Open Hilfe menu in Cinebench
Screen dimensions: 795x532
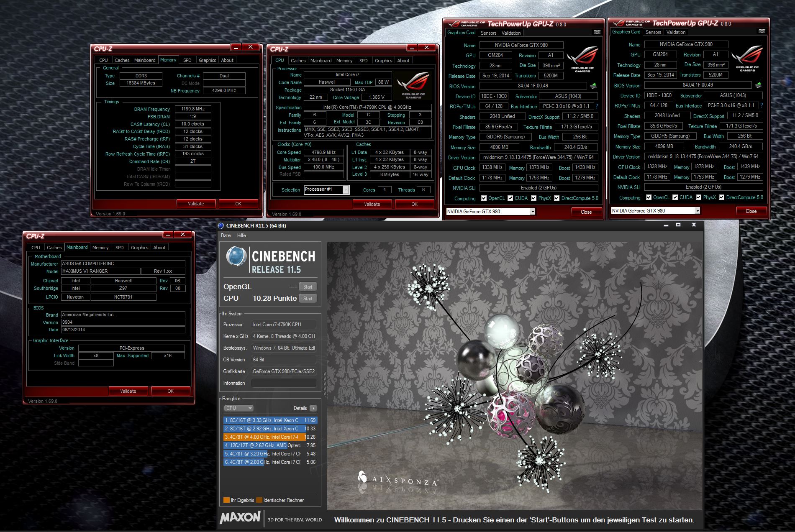pos(241,235)
